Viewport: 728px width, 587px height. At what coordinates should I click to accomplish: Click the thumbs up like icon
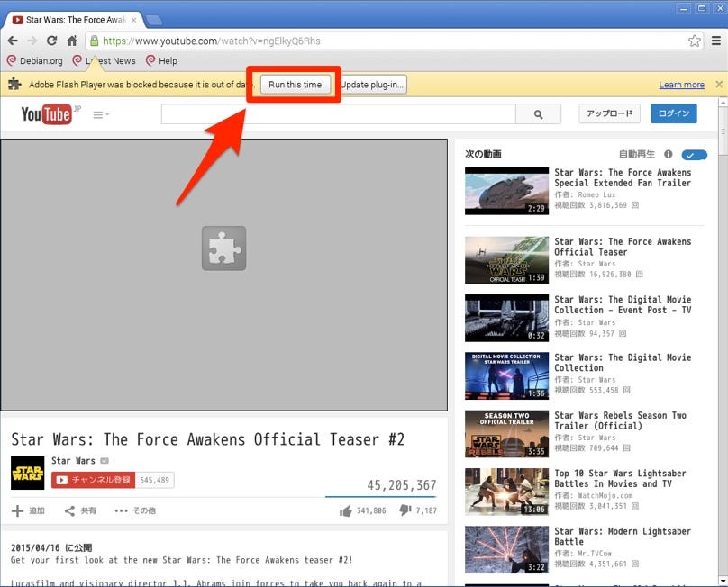pos(345,510)
